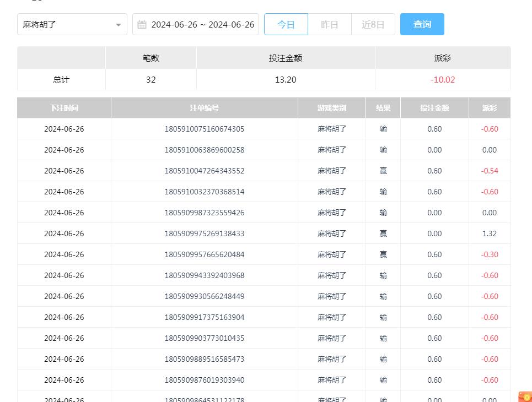Click the orange floating icon at bottom-right corner
Screen dimensions: 532x402
(x=525, y=396)
